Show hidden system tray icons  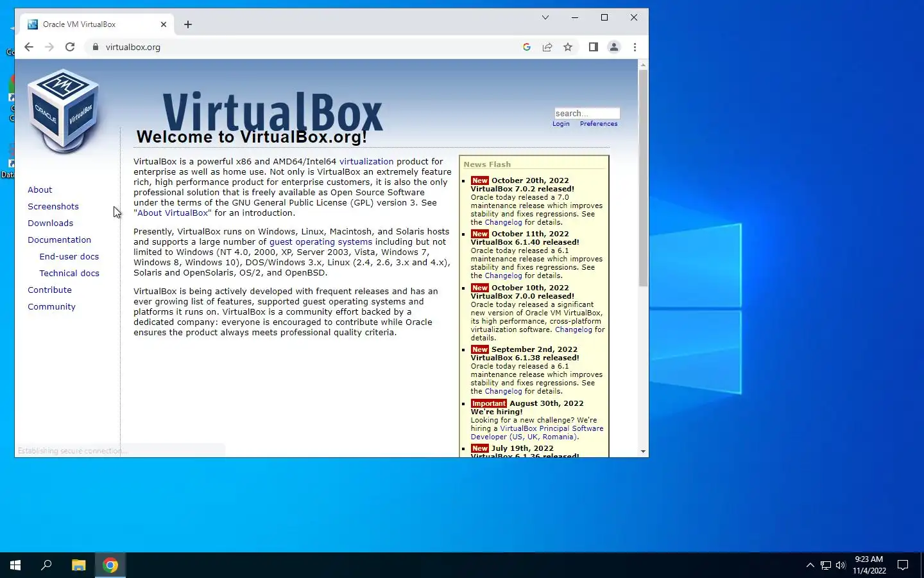click(810, 565)
